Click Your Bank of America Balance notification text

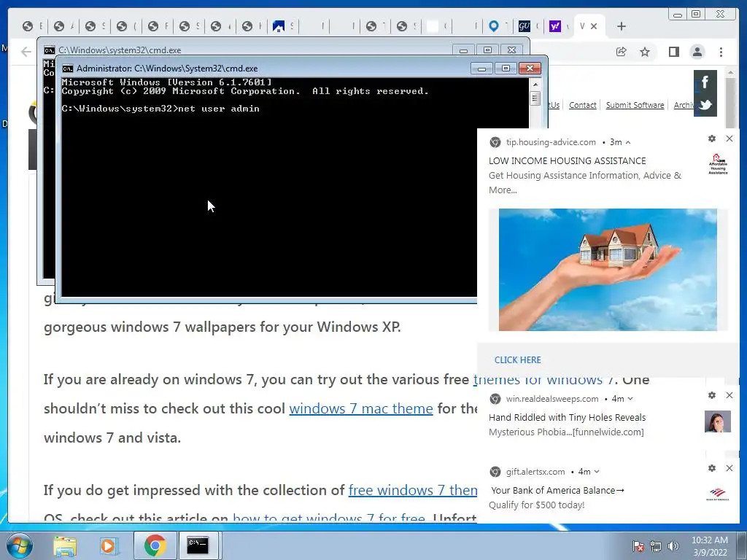tap(557, 491)
